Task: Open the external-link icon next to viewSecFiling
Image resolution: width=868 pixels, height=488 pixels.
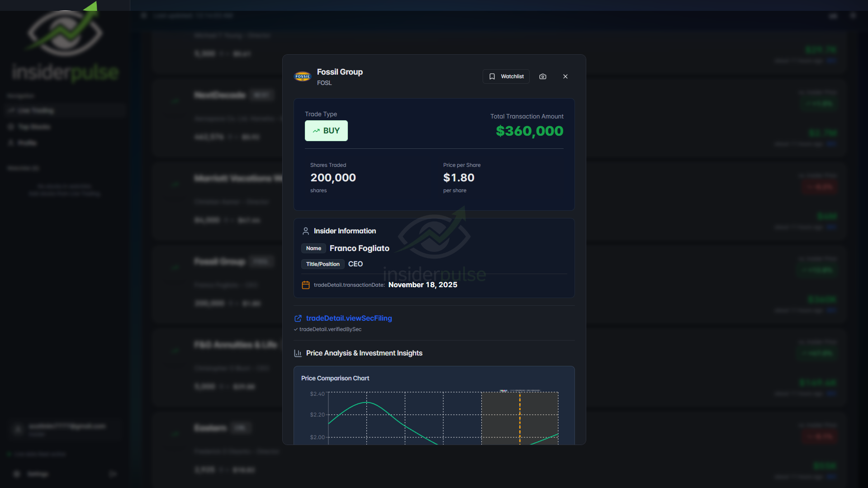Action: coord(298,318)
